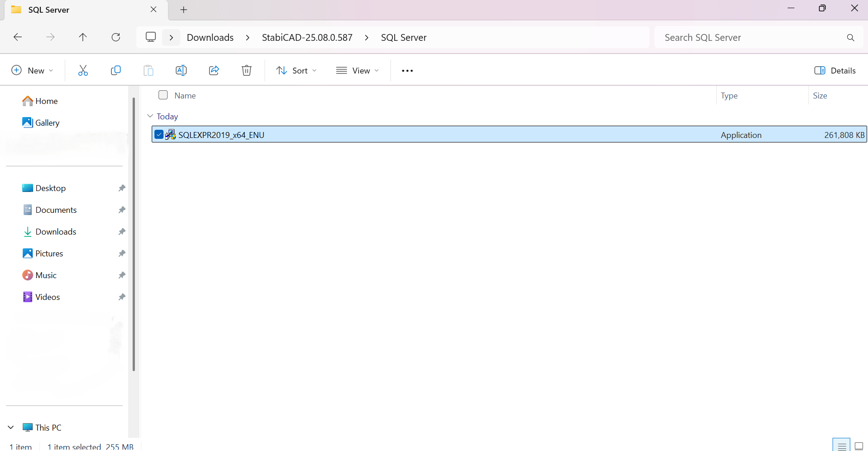Click pin icon beside Downloads
Image resolution: width=868 pixels, height=451 pixels.
click(x=122, y=232)
